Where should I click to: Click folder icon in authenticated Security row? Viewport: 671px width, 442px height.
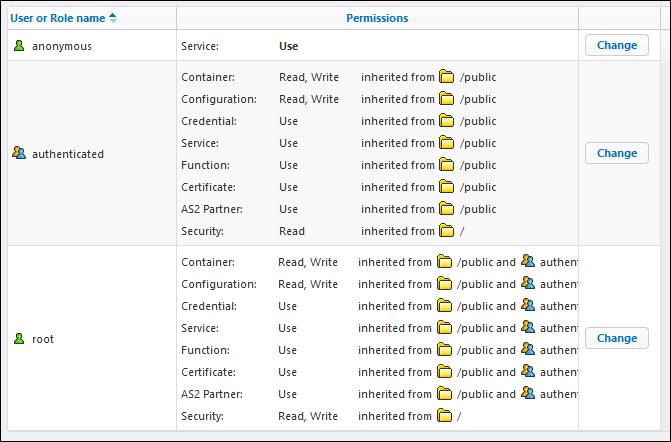pos(447,231)
